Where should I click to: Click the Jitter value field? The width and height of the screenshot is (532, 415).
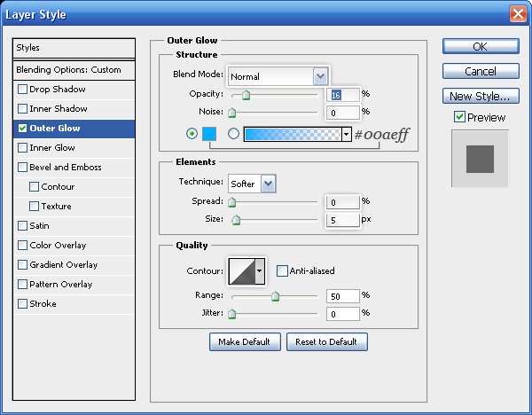(x=342, y=314)
